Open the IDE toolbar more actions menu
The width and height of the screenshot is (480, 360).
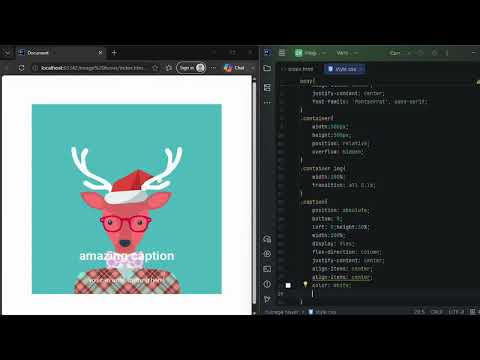[447, 53]
